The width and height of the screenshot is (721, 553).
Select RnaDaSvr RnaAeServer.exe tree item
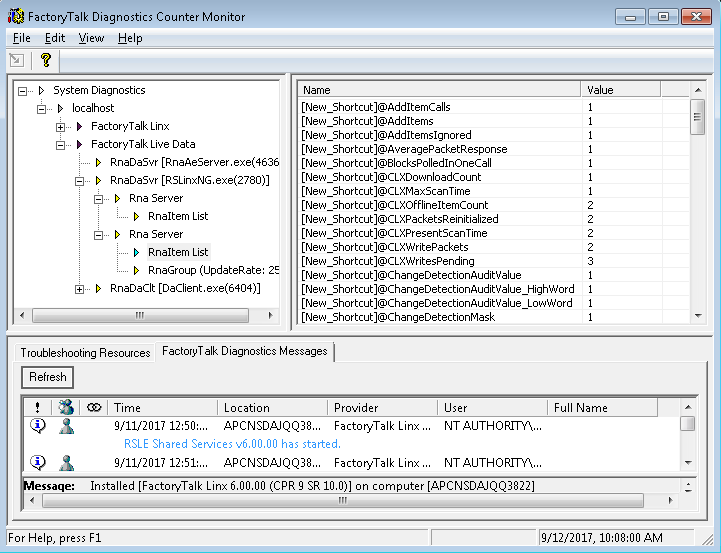(193, 162)
